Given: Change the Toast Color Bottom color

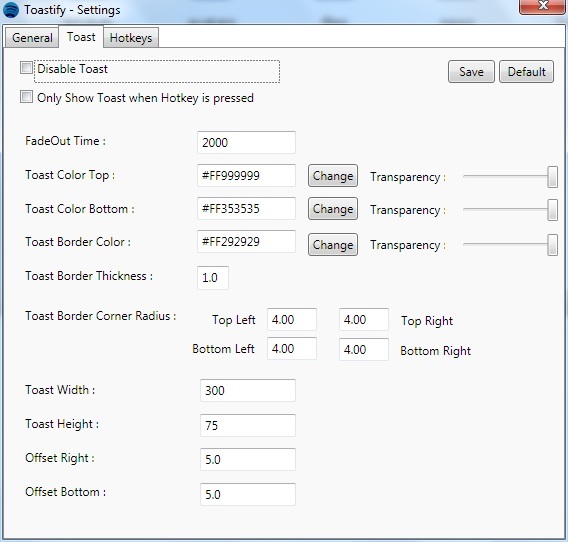Looking at the screenshot, I should click(333, 209).
